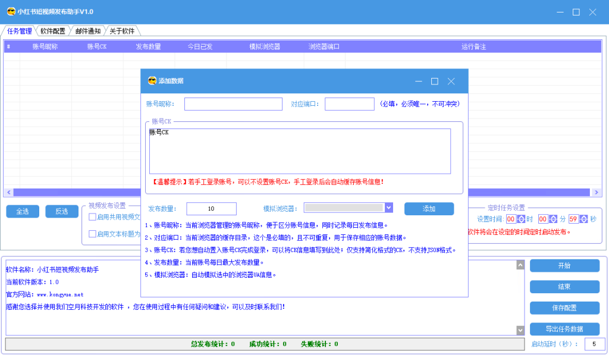Screen dimensions: 609x364
Task: Click the 运行备注 column header
Action: point(473,46)
